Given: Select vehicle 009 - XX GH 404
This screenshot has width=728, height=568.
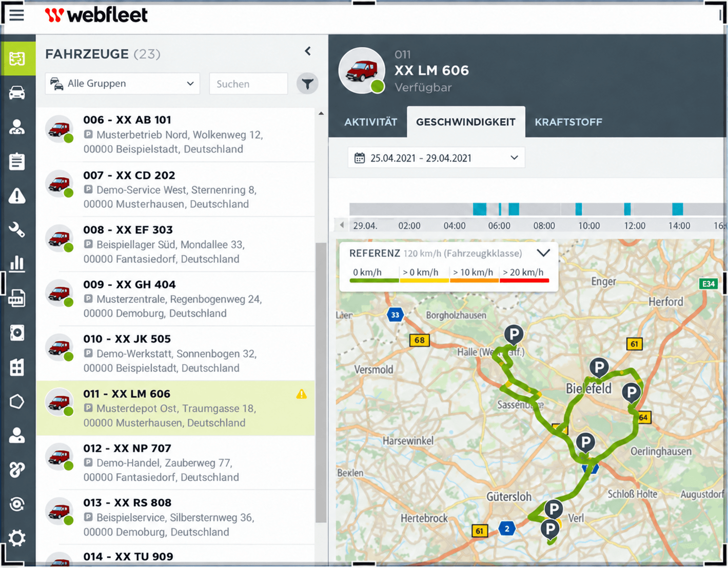Looking at the screenshot, I should [175, 299].
